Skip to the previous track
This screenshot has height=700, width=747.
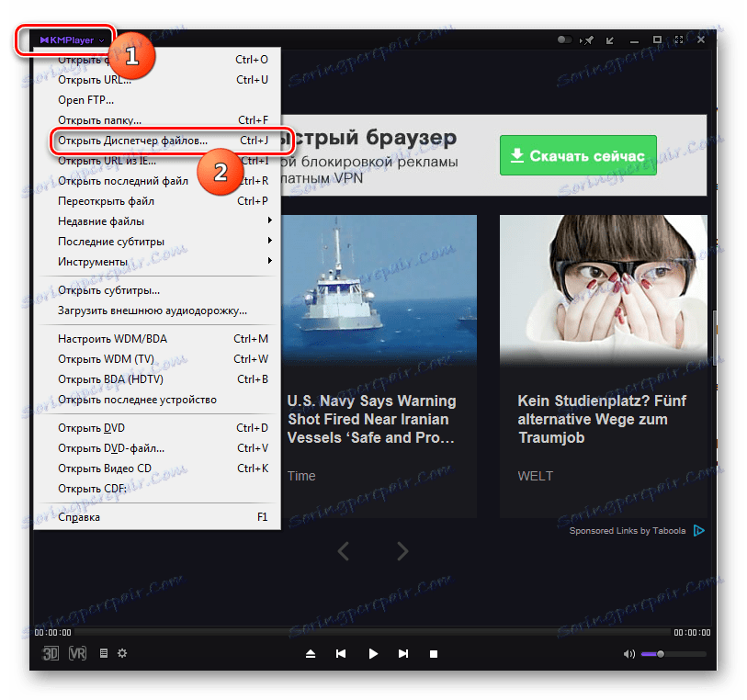tap(341, 654)
